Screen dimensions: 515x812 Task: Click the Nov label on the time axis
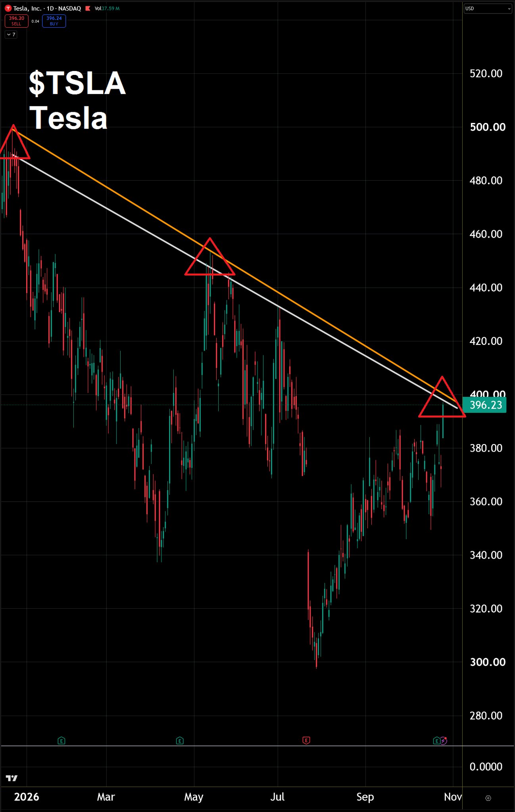coord(453,797)
